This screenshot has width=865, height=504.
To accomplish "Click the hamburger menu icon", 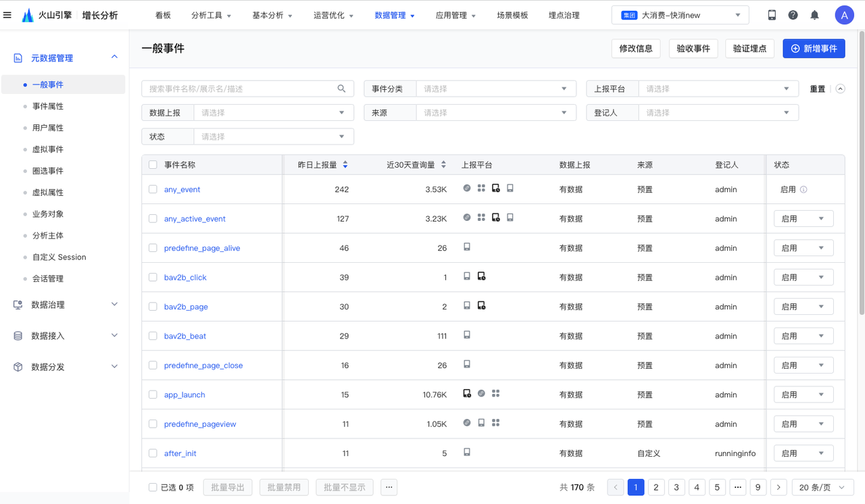I will point(7,15).
